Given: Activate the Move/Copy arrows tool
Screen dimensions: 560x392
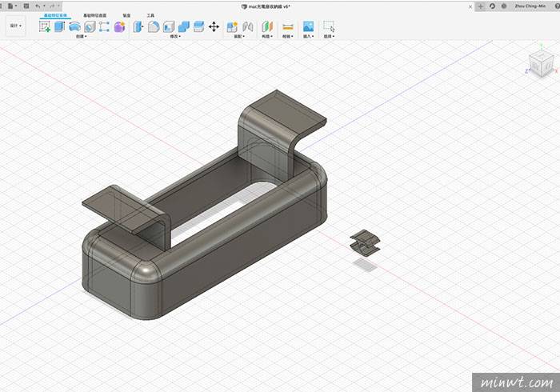Looking at the screenshot, I should 214,26.
